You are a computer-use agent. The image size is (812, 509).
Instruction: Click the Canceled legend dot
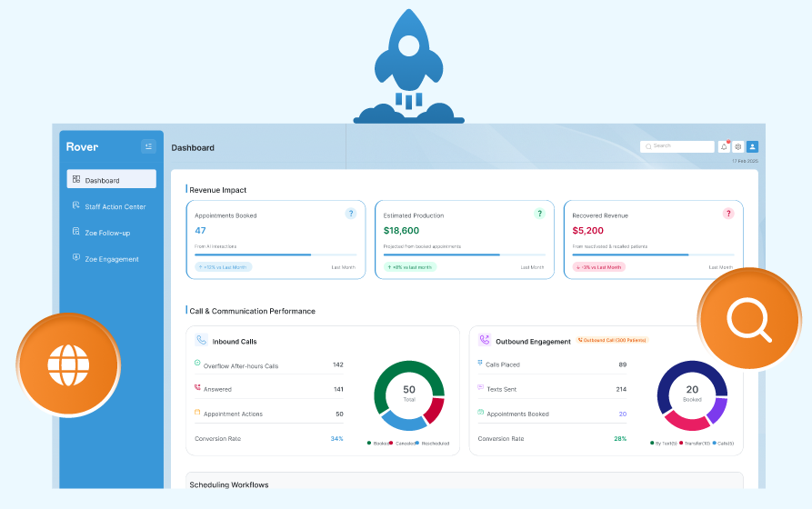391,443
